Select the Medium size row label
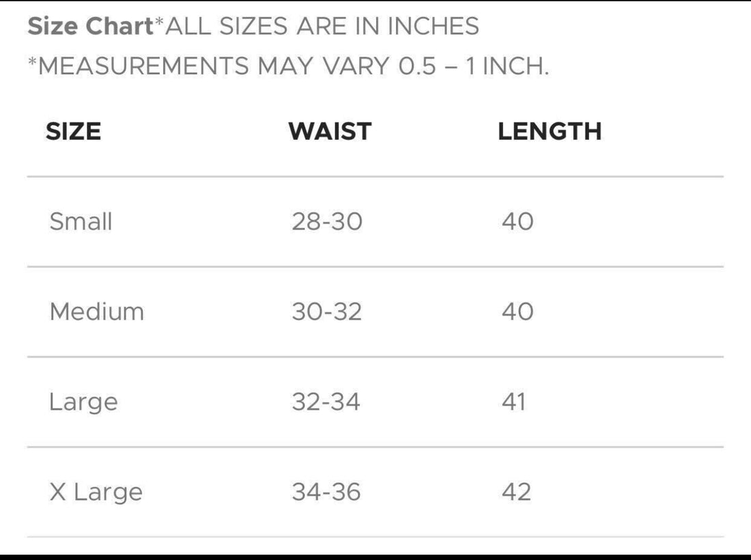The width and height of the screenshot is (751, 560). (x=97, y=311)
